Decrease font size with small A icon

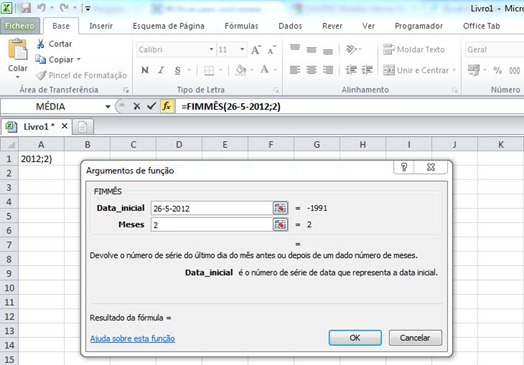(x=271, y=50)
